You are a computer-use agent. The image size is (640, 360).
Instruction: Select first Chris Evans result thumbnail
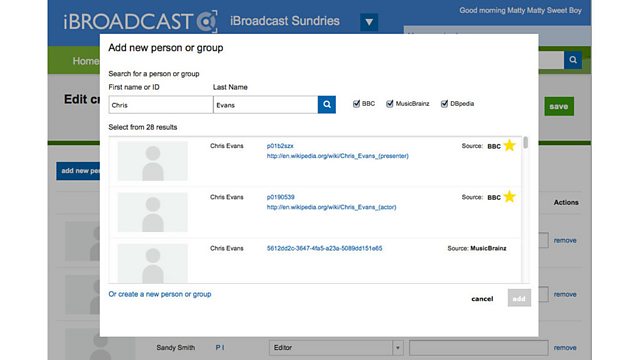point(153,161)
